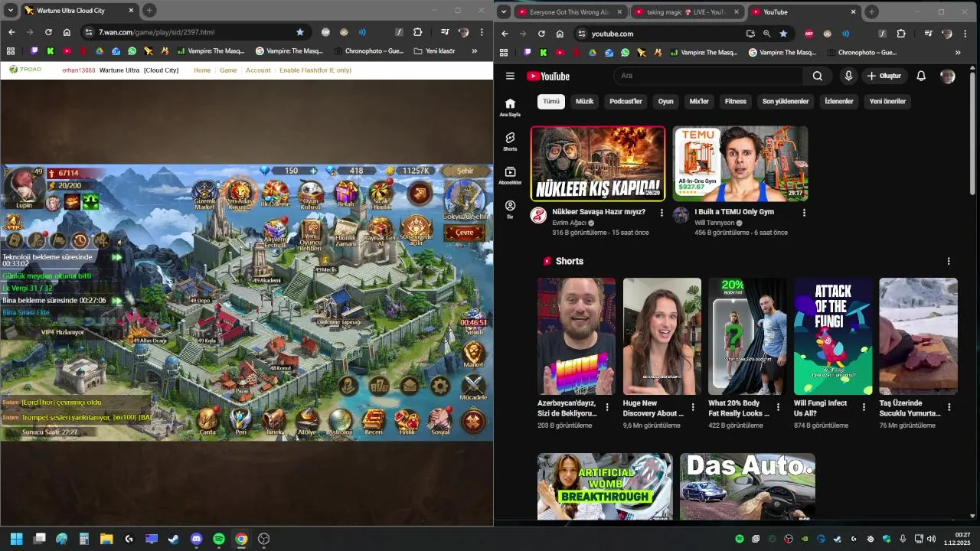
Task: Open the Gizemli Market icon
Action: tap(204, 195)
